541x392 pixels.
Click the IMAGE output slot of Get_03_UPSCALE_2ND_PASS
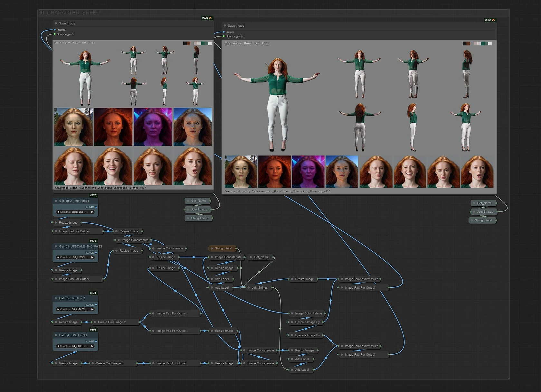[96, 253]
